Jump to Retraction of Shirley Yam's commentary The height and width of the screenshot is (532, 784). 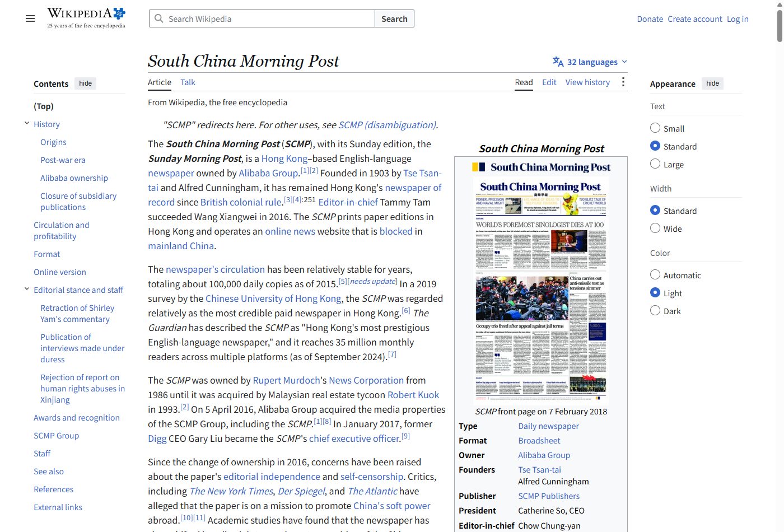pos(77,314)
